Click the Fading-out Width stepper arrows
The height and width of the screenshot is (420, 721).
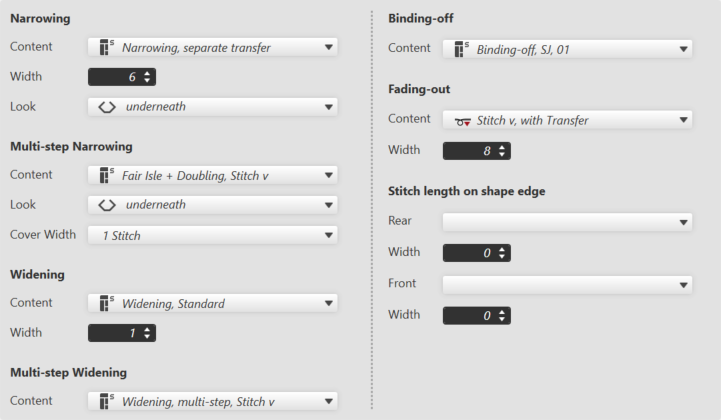[502, 151]
